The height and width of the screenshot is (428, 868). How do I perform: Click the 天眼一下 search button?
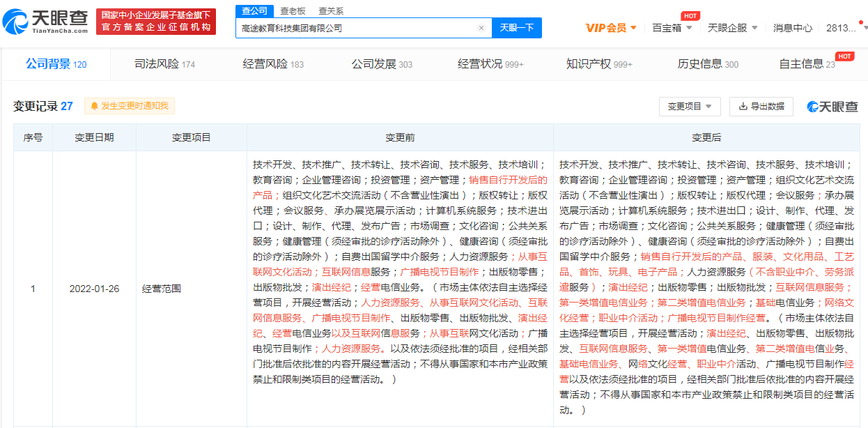pos(517,28)
